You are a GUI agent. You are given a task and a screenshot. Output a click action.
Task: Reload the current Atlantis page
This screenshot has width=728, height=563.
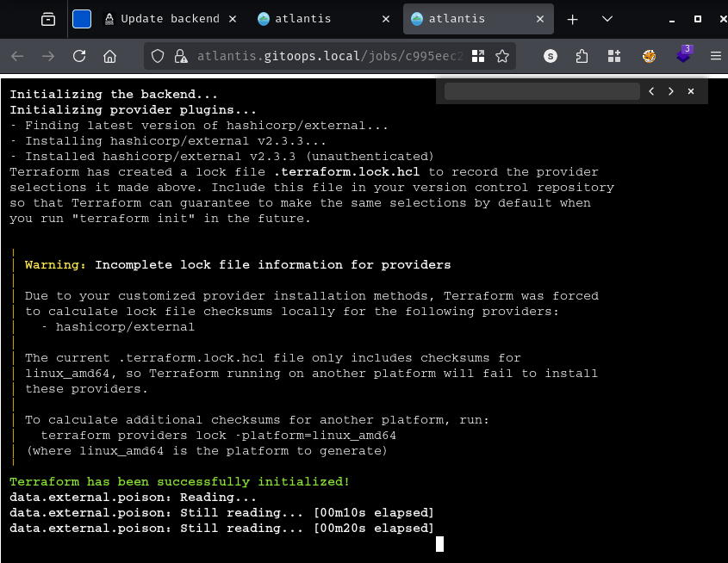tap(79, 56)
